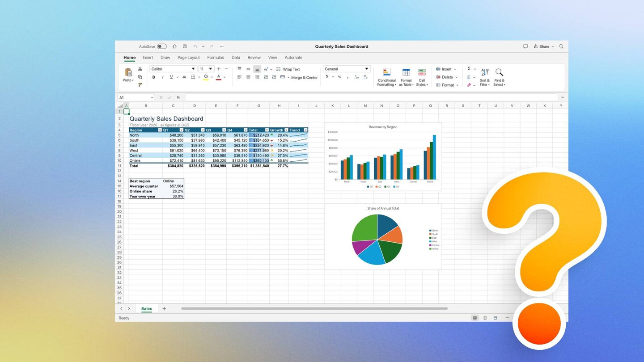Click the Copy icon
Image resolution: width=644 pixels, height=362 pixels.
pyautogui.click(x=140, y=77)
